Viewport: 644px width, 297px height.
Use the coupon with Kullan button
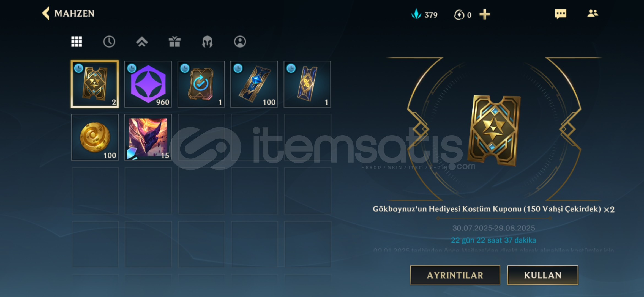pyautogui.click(x=543, y=275)
